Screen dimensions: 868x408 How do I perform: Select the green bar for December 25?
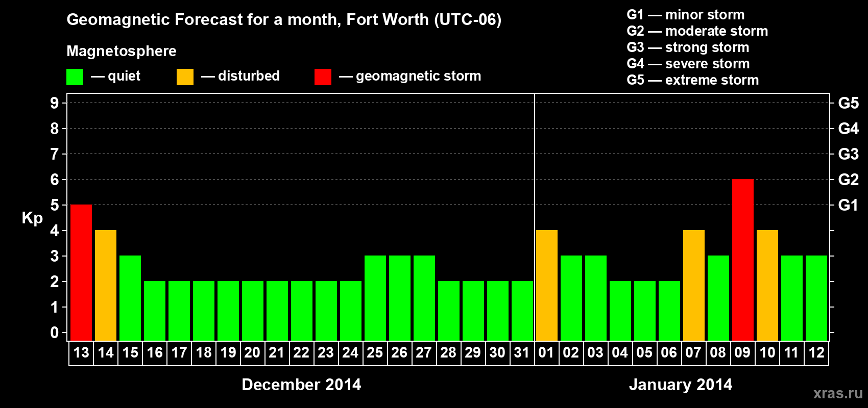point(375,298)
